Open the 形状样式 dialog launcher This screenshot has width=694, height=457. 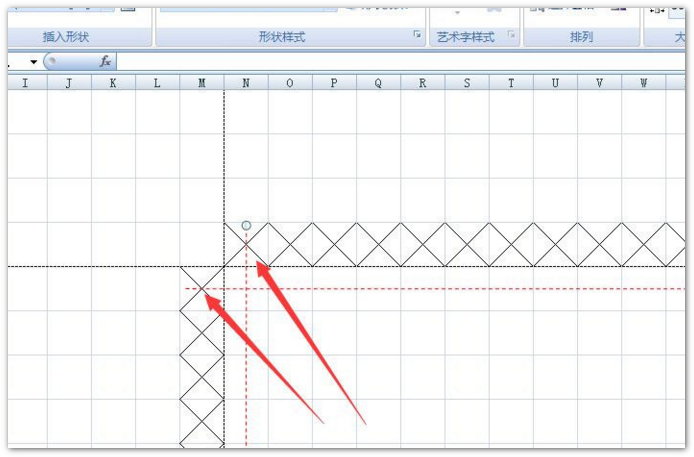click(x=417, y=35)
